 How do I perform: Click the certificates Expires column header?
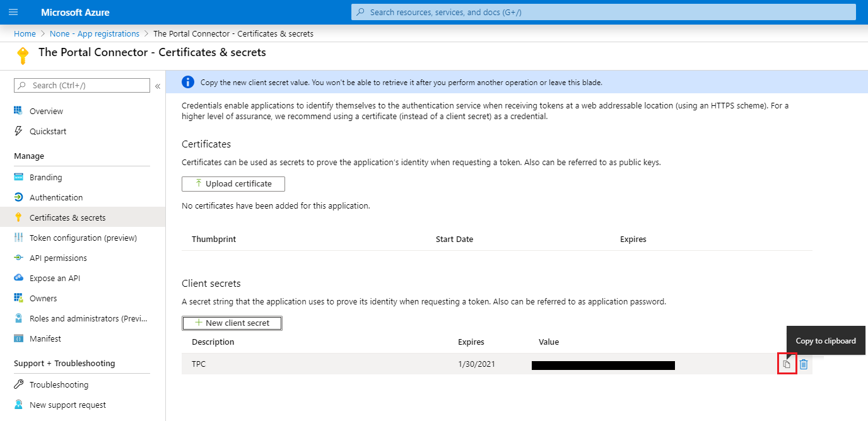pyautogui.click(x=633, y=239)
